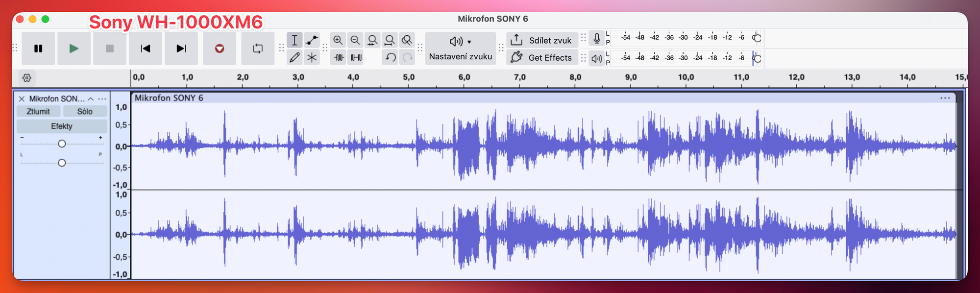Open the clip's three-dot options menu
Image resolution: width=980 pixels, height=293 pixels.
click(945, 98)
